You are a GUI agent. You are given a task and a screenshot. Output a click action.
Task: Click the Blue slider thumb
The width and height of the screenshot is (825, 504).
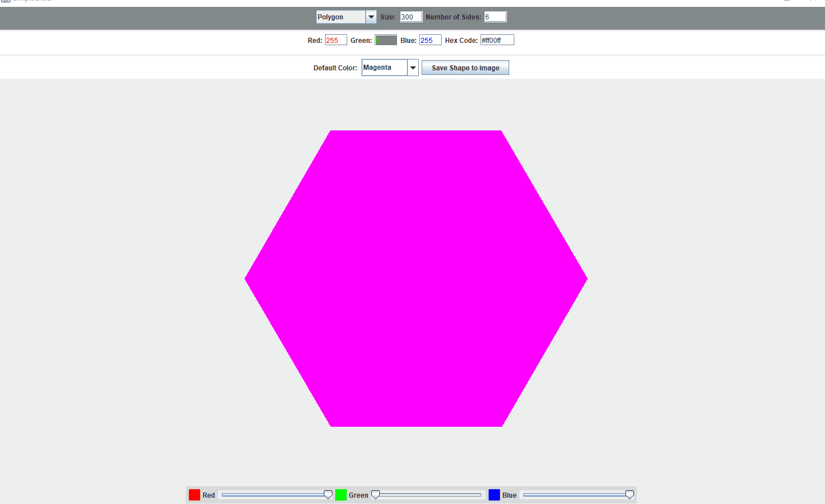(x=629, y=494)
